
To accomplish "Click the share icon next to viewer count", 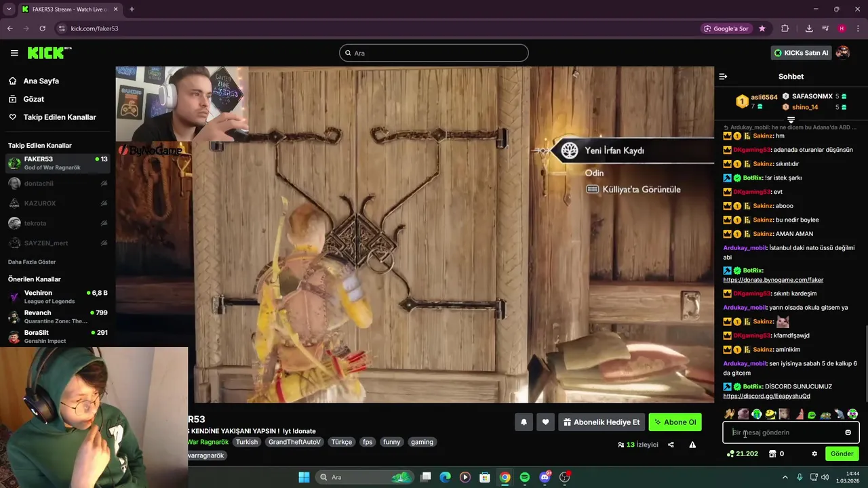I will 671,445.
